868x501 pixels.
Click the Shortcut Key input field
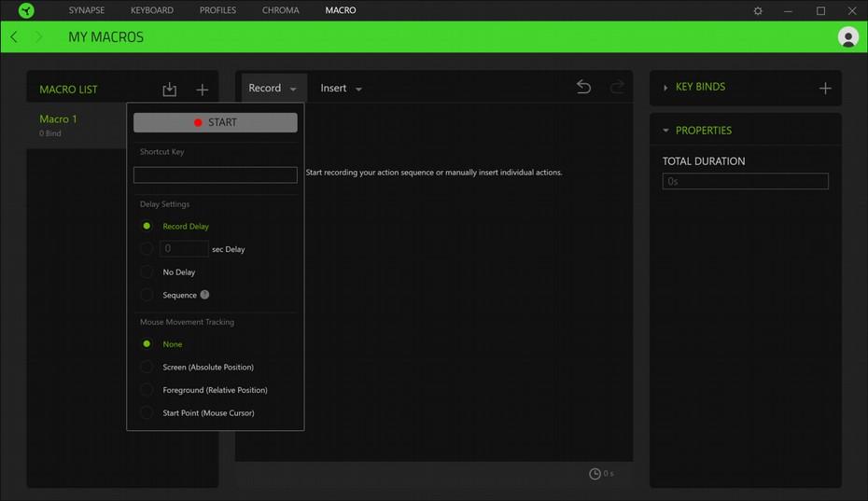click(x=216, y=175)
